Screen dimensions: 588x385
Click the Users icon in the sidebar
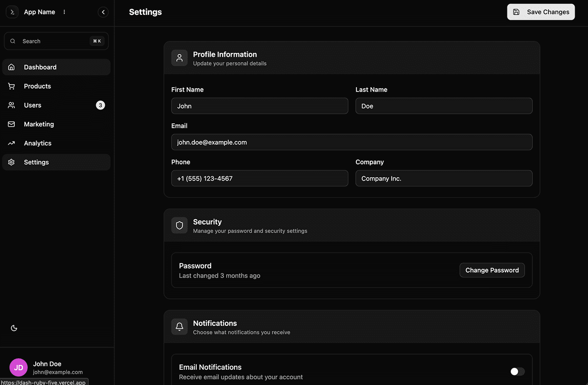tap(10, 105)
